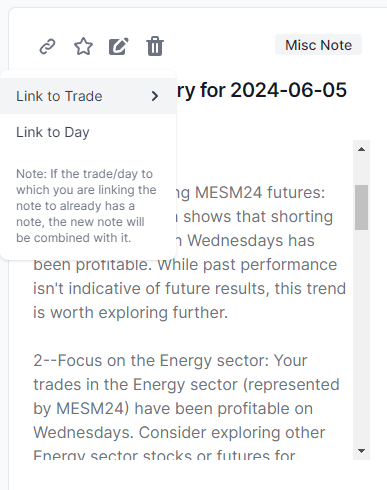Star this note as favorite
The width and height of the screenshot is (387, 490).
(83, 46)
